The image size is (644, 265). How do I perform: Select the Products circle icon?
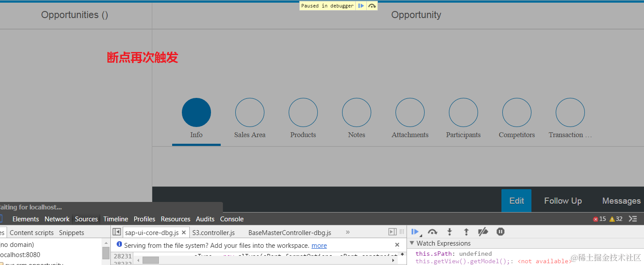pos(303,112)
